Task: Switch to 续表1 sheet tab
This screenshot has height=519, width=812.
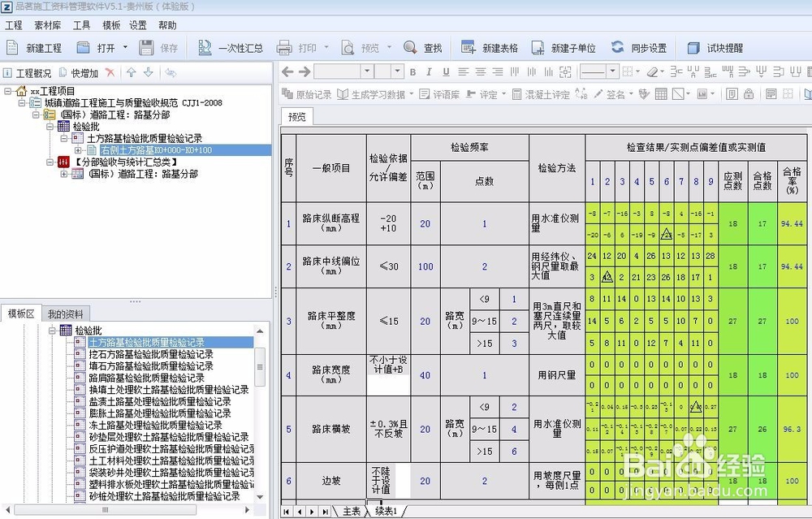Action: (387, 512)
